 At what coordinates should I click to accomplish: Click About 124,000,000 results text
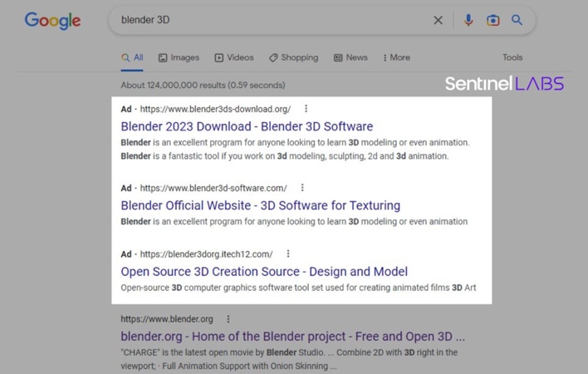(x=203, y=85)
